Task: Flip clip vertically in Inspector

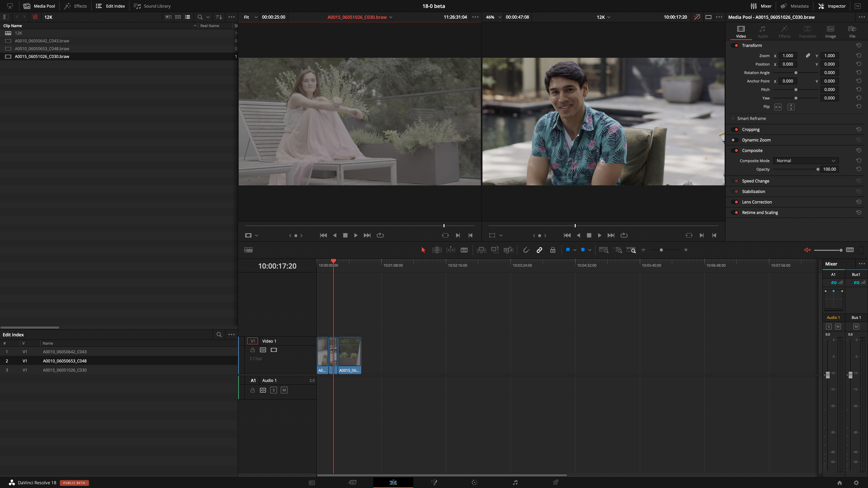Action: click(791, 107)
